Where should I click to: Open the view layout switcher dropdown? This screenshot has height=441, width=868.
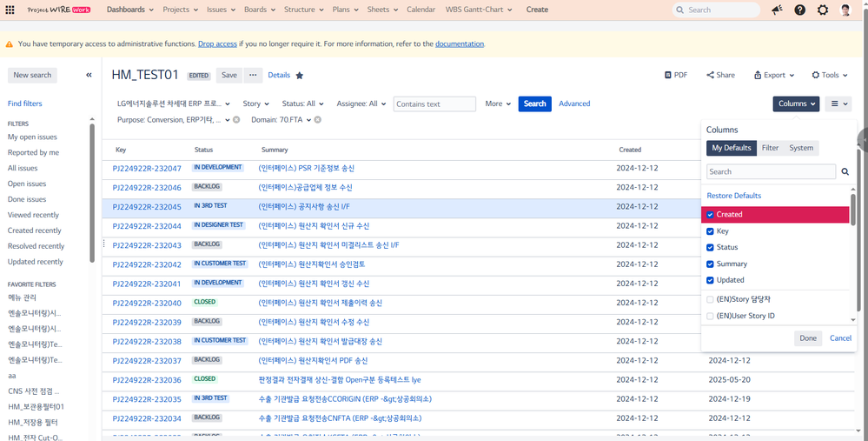[x=838, y=104]
